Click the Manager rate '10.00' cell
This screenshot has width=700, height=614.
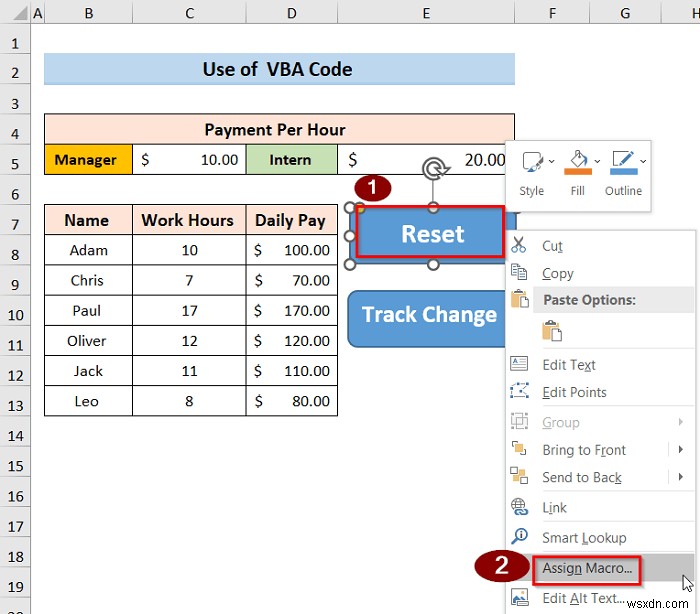tap(189, 159)
